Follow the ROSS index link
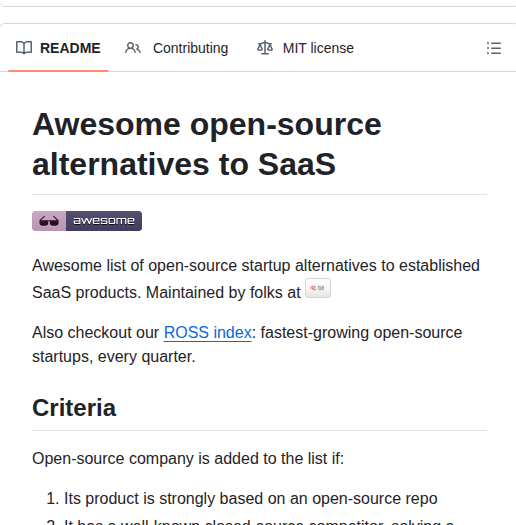This screenshot has height=525, width=516. point(208,333)
